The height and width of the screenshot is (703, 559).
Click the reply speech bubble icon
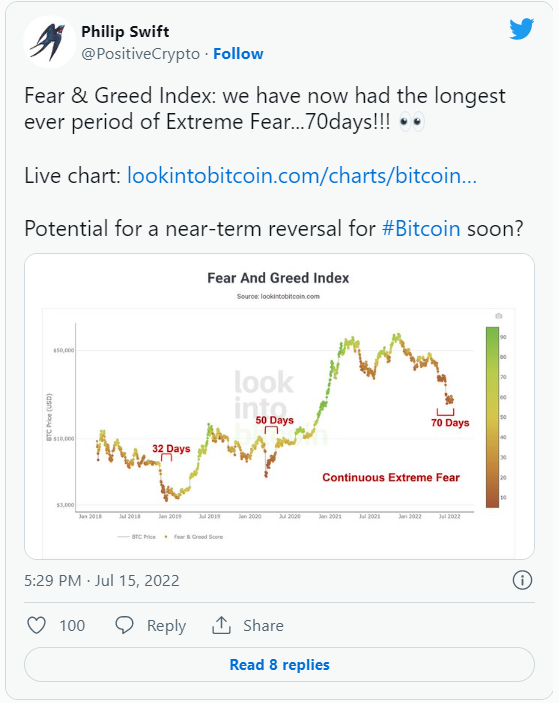pyautogui.click(x=124, y=625)
